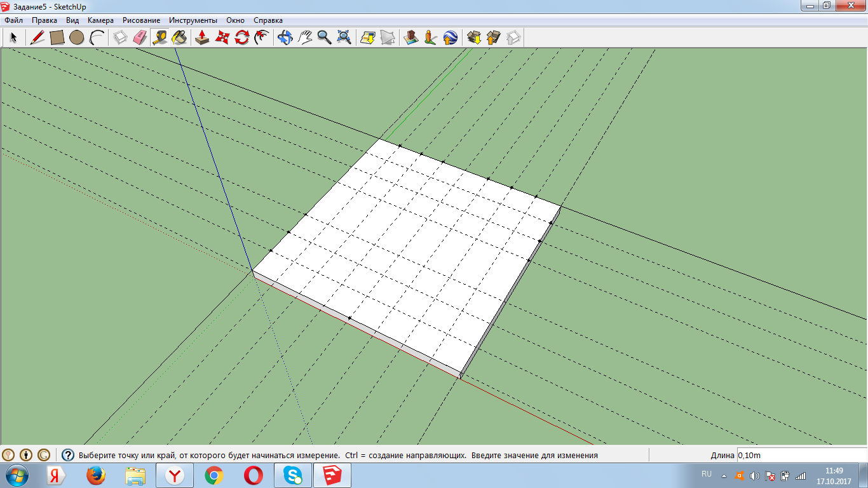Open the Вид menu

[72, 20]
